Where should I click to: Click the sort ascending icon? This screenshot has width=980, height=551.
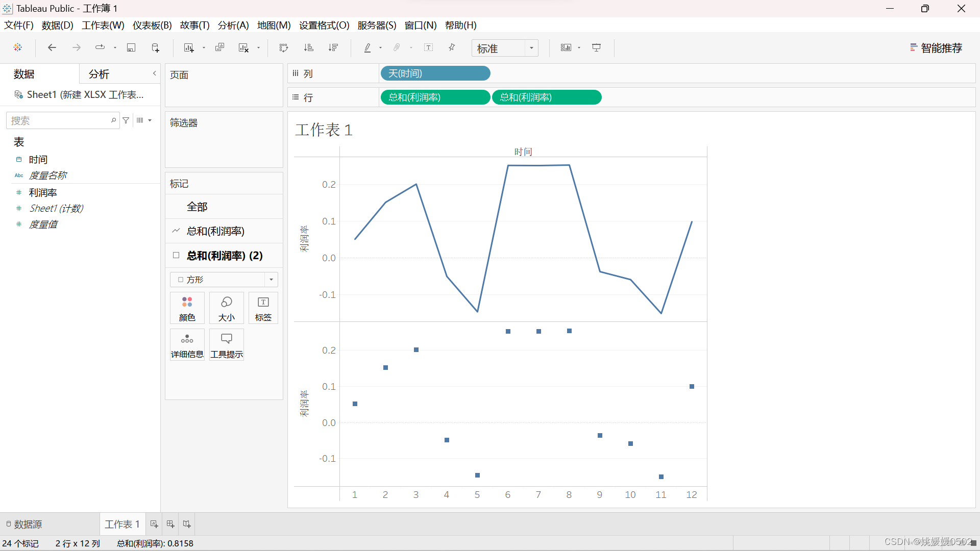(309, 47)
